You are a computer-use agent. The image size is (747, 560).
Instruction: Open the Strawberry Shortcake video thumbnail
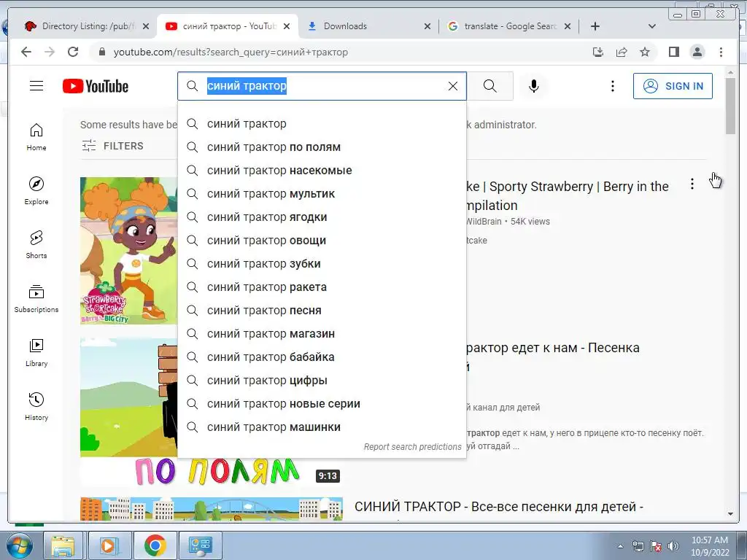click(128, 251)
